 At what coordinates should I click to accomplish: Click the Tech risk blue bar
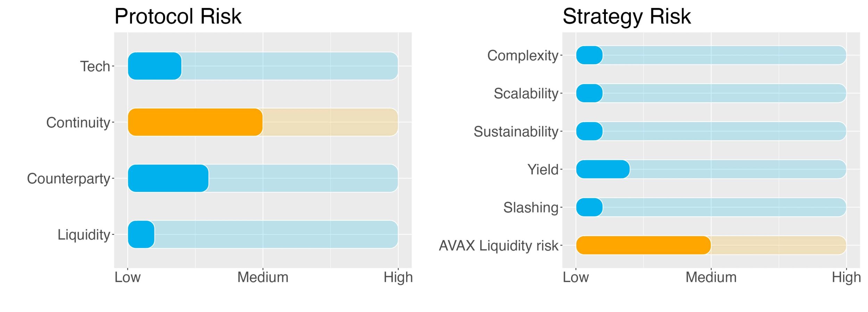pos(155,66)
